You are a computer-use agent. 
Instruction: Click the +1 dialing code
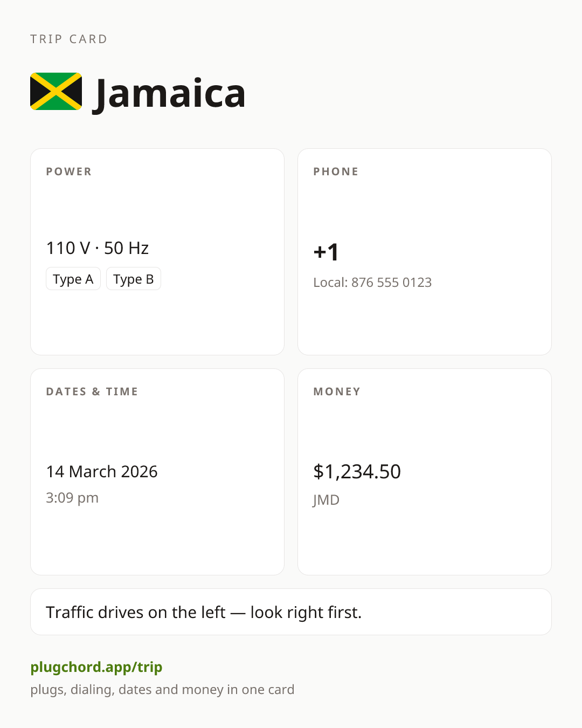click(x=326, y=252)
